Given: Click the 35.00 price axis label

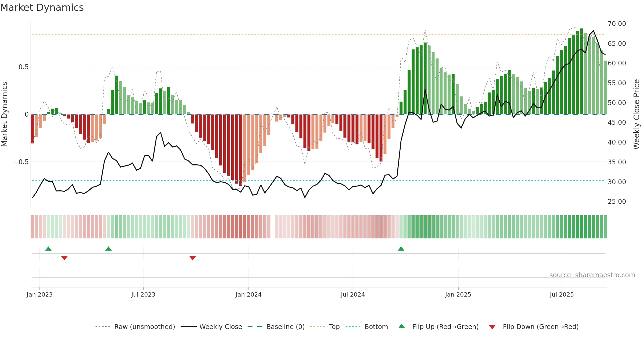Looking at the screenshot, I should click(x=617, y=162).
